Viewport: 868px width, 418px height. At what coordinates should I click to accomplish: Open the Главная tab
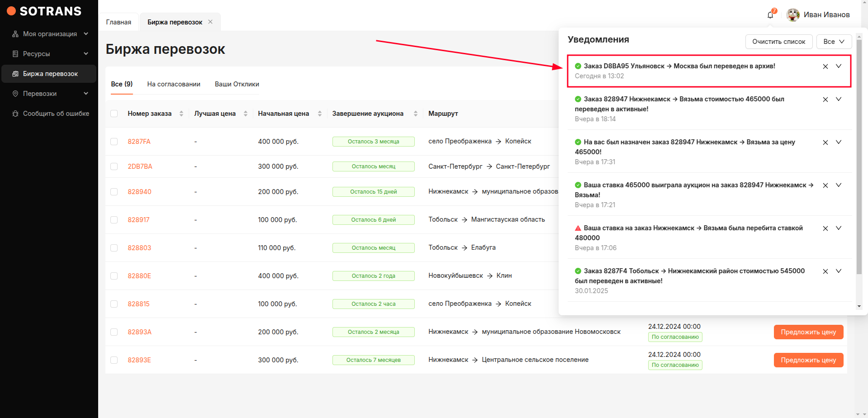119,22
